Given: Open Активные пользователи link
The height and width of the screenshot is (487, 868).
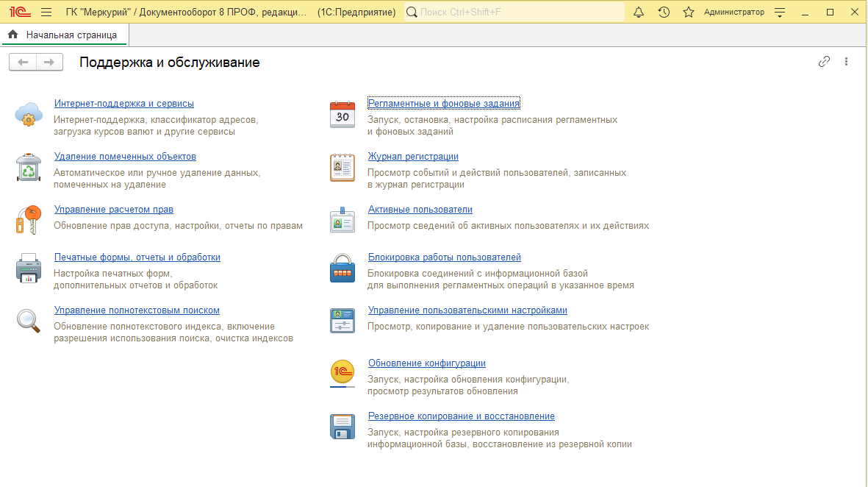Looking at the screenshot, I should pyautogui.click(x=420, y=210).
